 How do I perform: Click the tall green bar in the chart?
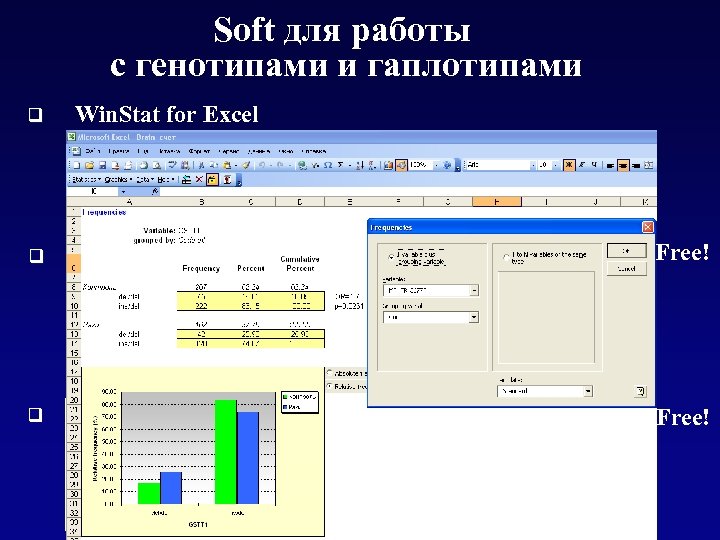[x=226, y=452]
